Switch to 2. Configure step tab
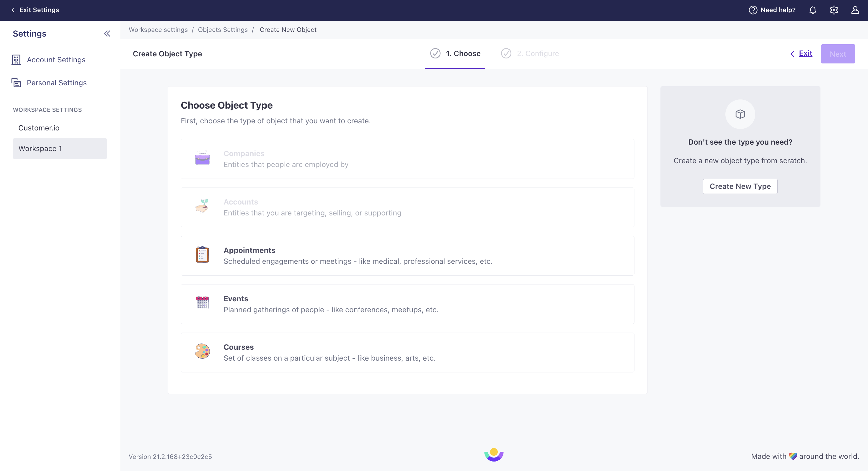Viewport: 868px width, 471px height. (530, 54)
